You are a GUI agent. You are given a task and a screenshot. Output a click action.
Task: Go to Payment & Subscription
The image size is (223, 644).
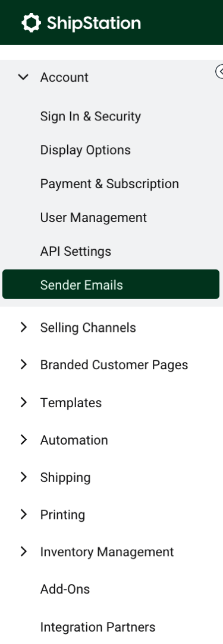(x=109, y=184)
